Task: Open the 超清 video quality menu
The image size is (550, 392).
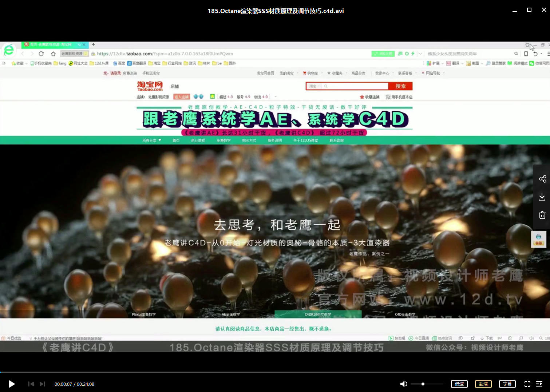Action: [483, 384]
